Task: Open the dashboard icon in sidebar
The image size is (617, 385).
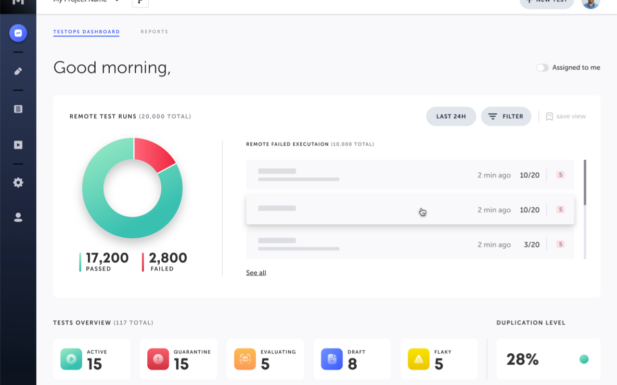Action: [x=18, y=33]
